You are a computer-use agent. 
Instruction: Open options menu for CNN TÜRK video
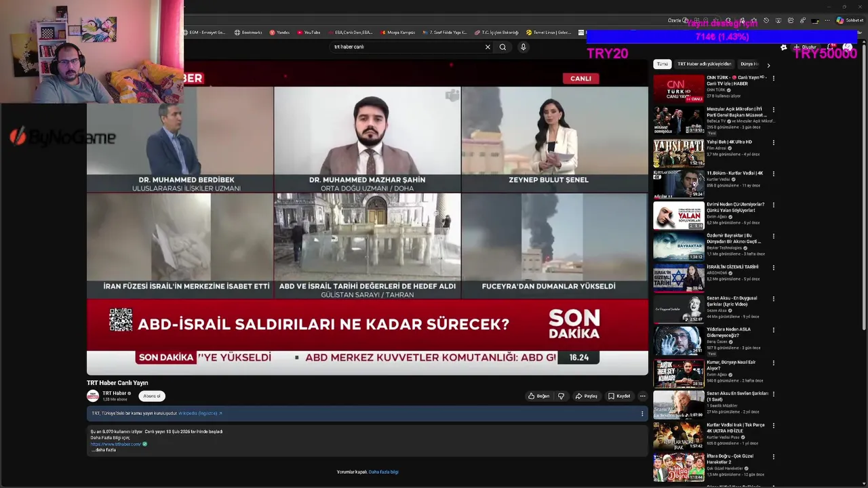pyautogui.click(x=773, y=79)
